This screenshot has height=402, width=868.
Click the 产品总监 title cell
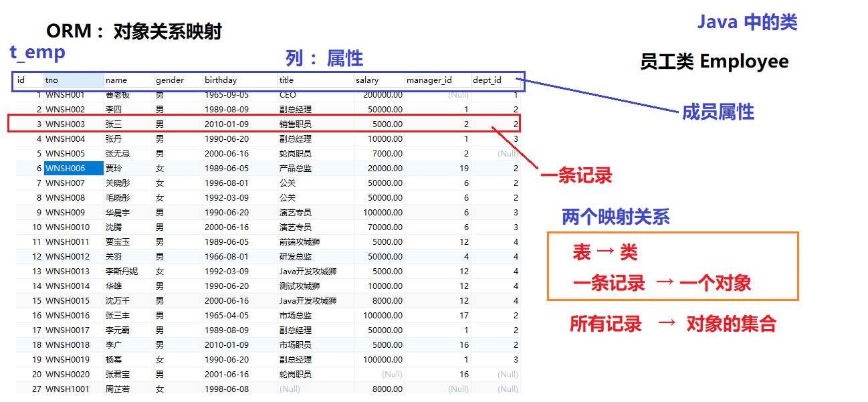[315, 168]
